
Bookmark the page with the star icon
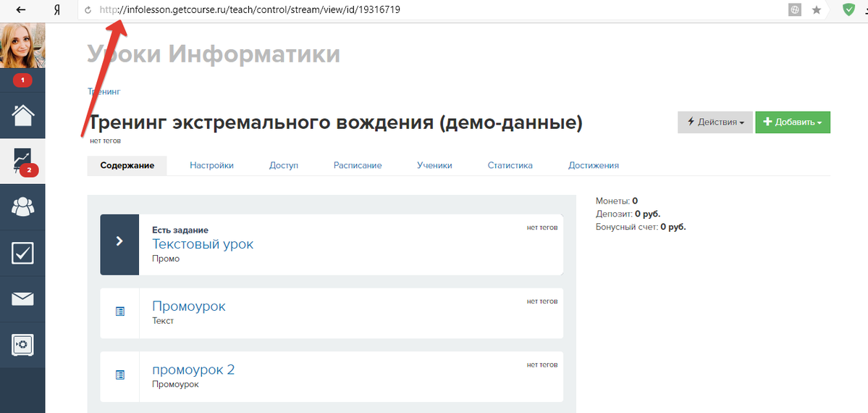click(x=817, y=10)
